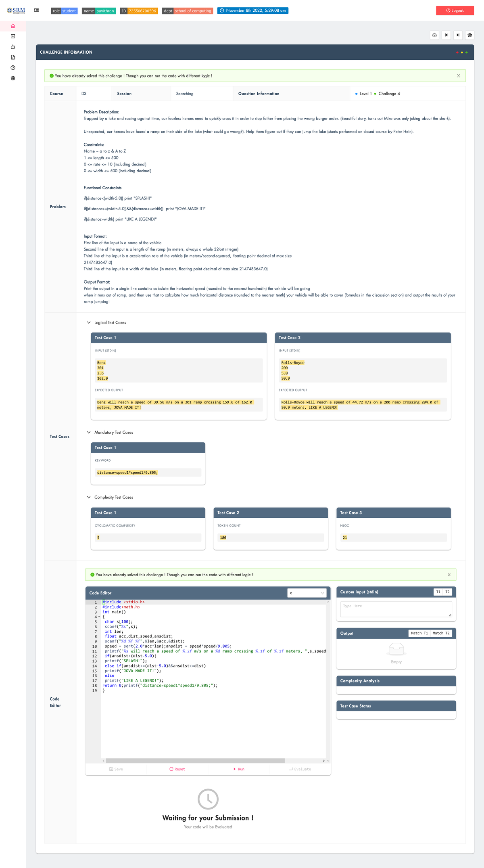The height and width of the screenshot is (868, 484).
Task: Click the Run button
Action: click(238, 769)
